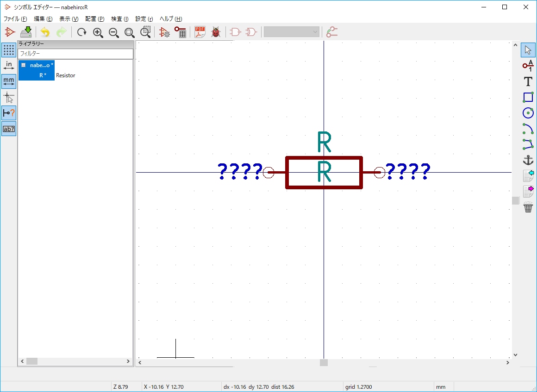Select the left pin of resistor
This screenshot has height=392, width=537.
point(275,173)
